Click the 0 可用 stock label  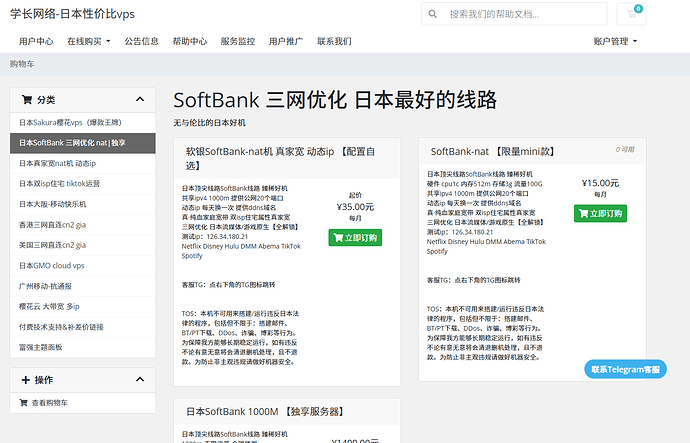click(625, 150)
